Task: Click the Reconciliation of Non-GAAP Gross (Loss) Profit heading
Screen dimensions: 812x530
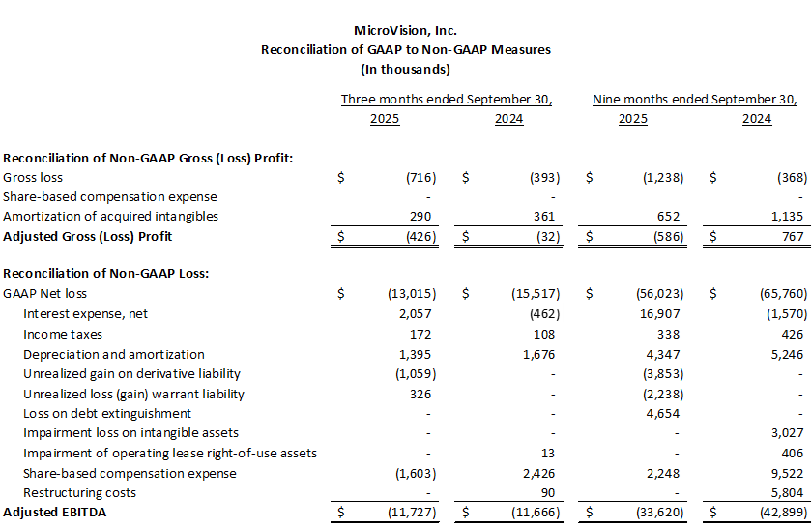Action: tap(148, 158)
